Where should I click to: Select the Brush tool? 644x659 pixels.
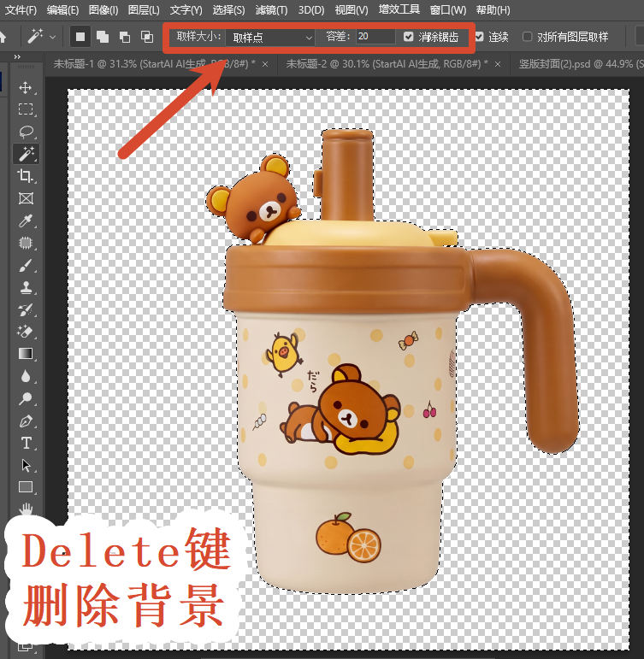click(x=26, y=265)
